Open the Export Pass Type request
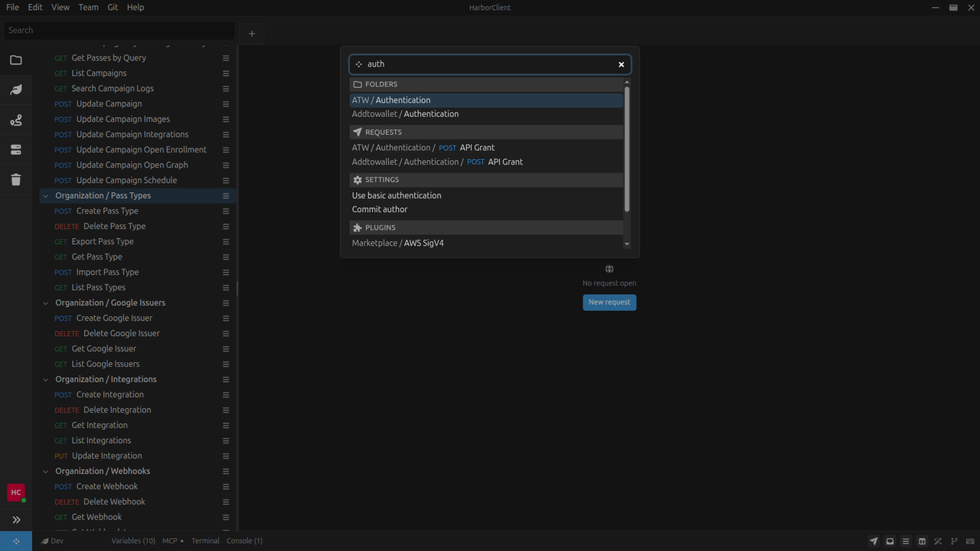This screenshot has height=551, width=980. 103,242
